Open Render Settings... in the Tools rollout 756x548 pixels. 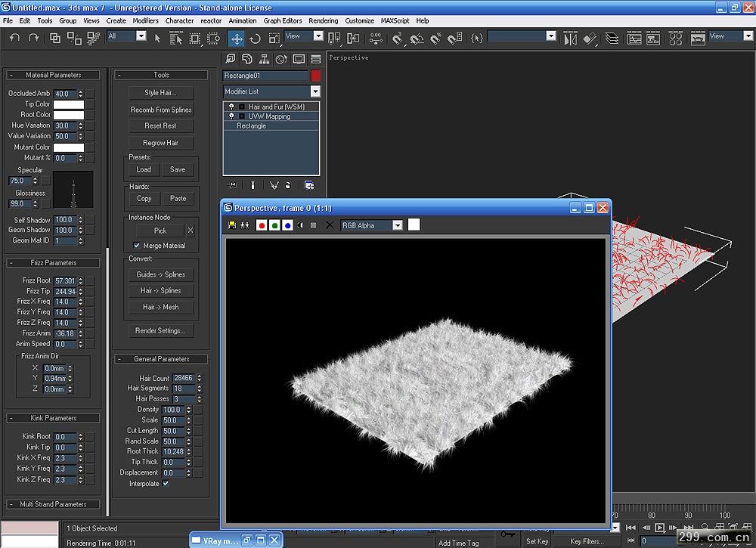coord(160,330)
